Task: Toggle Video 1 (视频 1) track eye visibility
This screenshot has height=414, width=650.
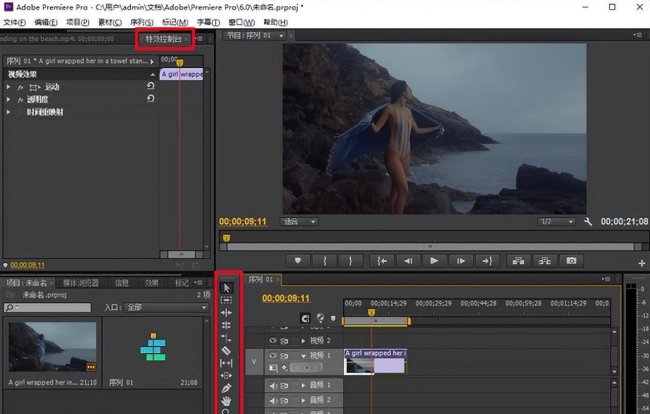Action: [x=273, y=356]
